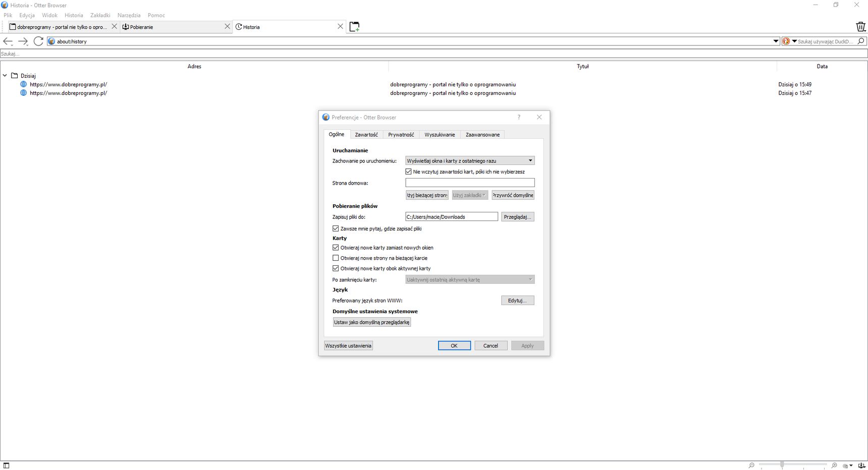This screenshot has height=470, width=868.
Task: Open closed tabs trash bin
Action: tap(860, 26)
